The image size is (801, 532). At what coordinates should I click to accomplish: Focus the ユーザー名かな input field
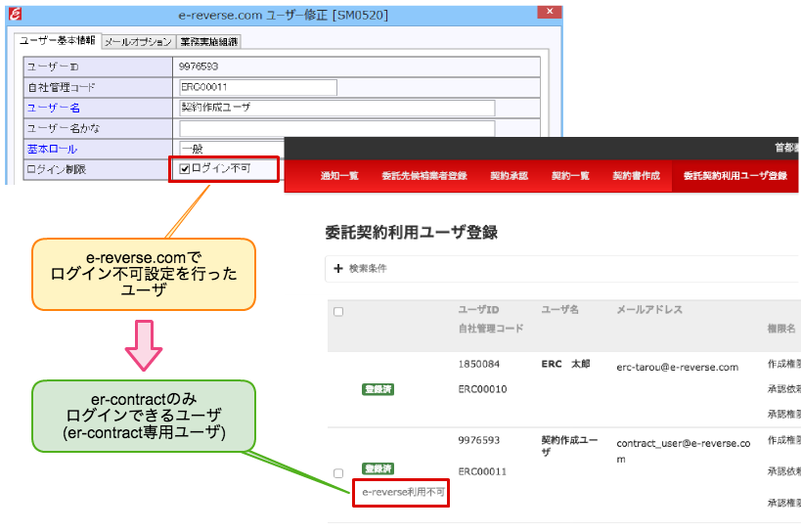(335, 128)
